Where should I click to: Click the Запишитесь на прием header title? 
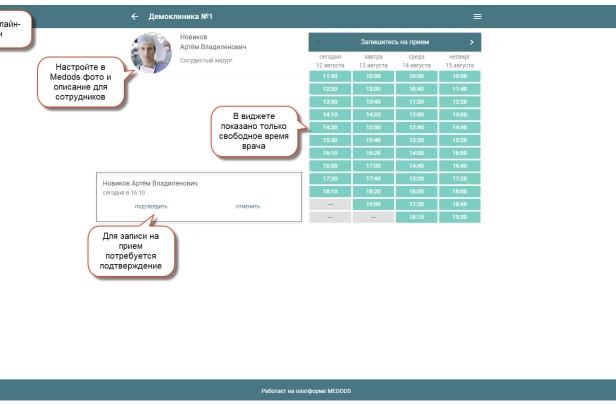395,42
